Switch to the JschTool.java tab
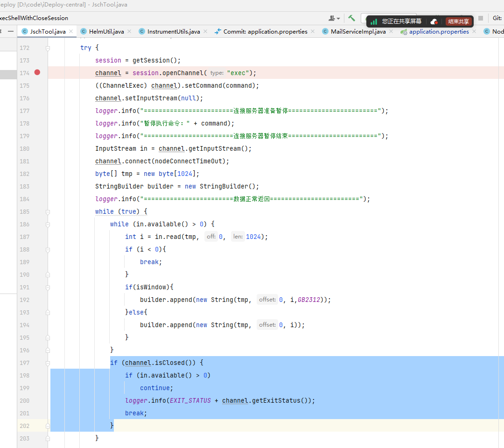This screenshot has width=504, height=448. [x=48, y=31]
